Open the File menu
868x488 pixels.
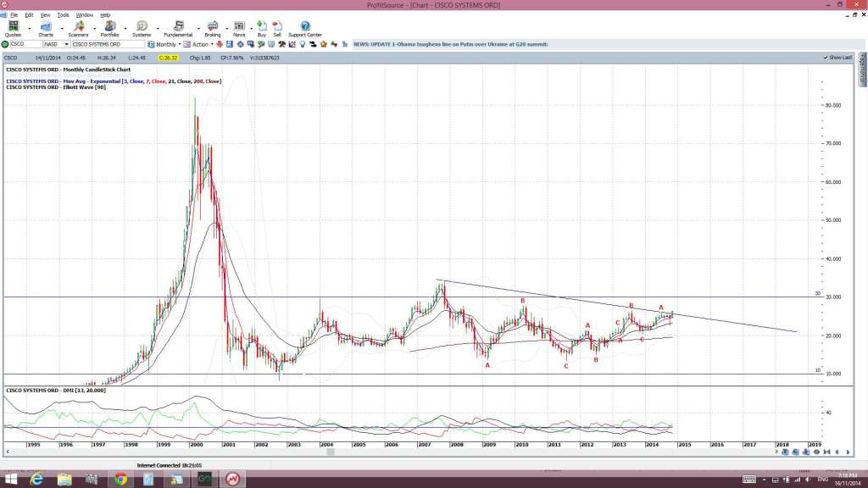[x=14, y=15]
